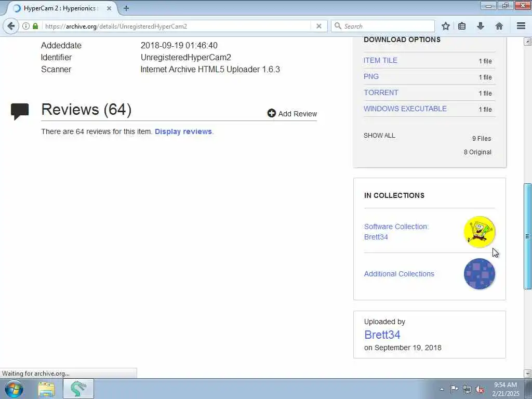This screenshot has width=532, height=399.
Task: Open the Windows Start menu orb
Action: pyautogui.click(x=14, y=389)
